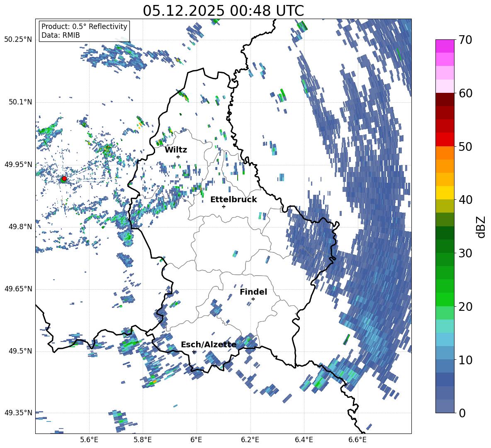Click the 49.5°N latitude tick label
This screenshot has width=491, height=448.
click(x=20, y=351)
